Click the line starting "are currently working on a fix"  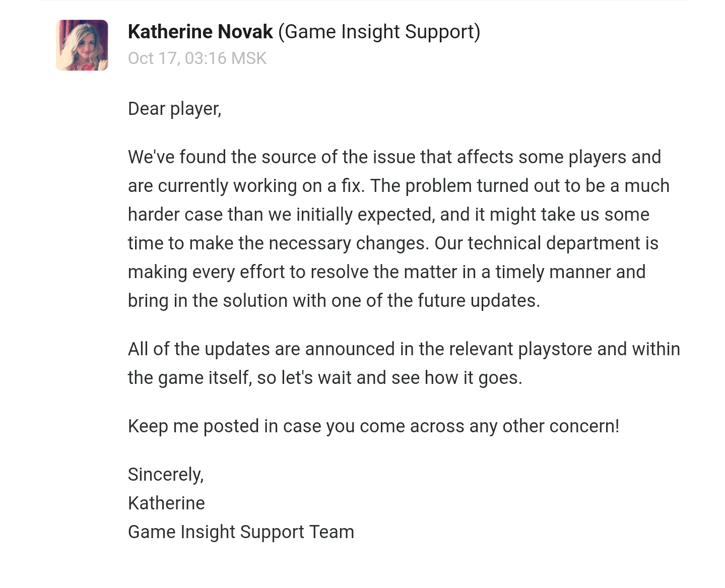tap(399, 186)
